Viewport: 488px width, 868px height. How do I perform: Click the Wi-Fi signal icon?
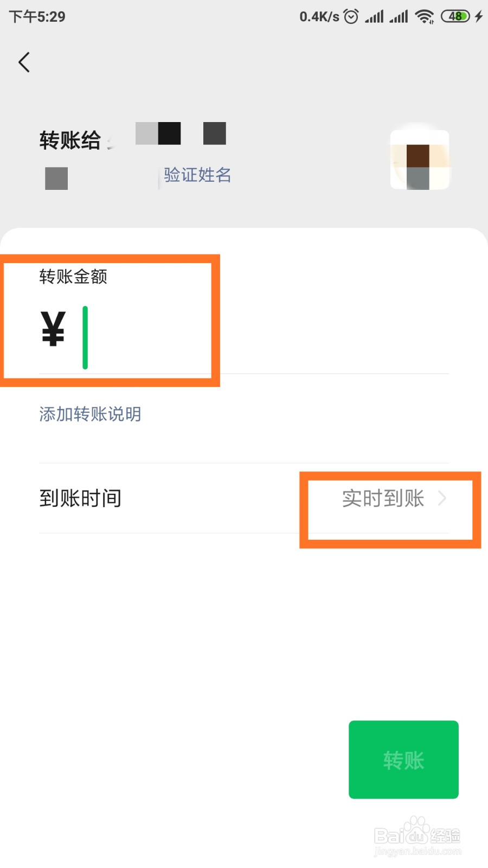click(x=426, y=16)
